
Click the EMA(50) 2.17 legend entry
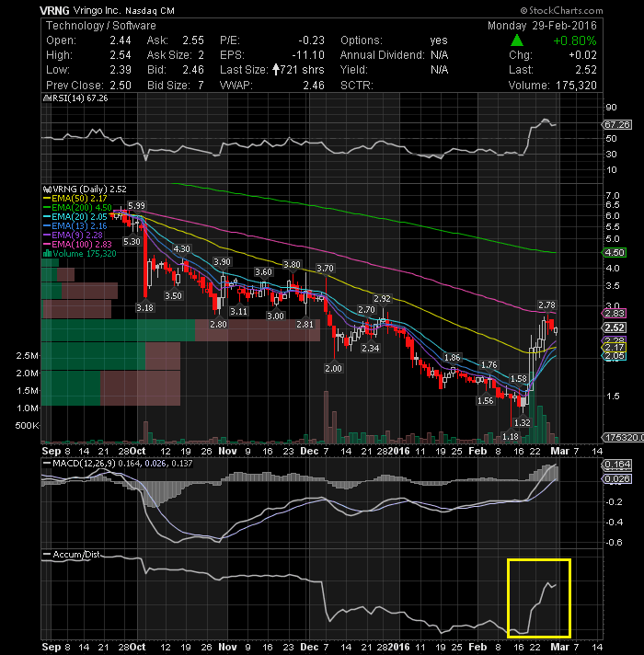(75, 199)
